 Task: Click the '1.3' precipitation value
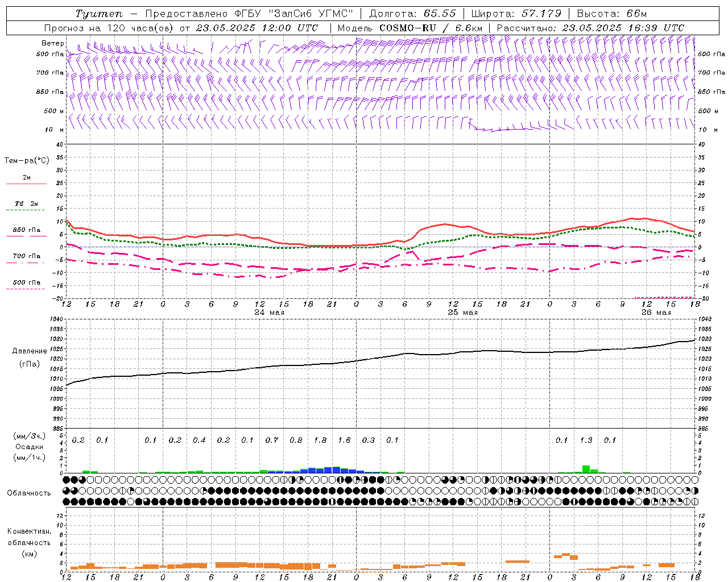[x=586, y=440]
